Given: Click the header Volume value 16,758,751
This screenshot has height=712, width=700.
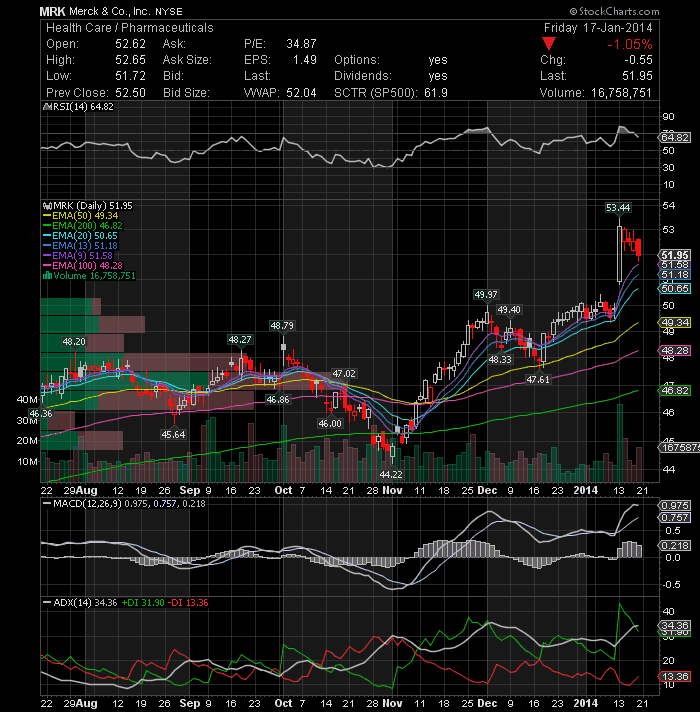Looking at the screenshot, I should 621,93.
